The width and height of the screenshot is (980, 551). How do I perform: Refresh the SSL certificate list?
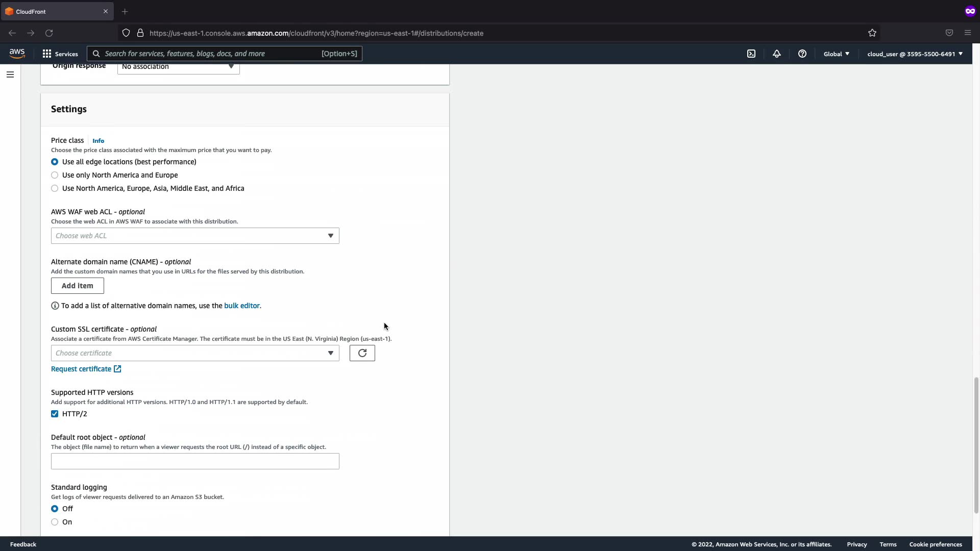pyautogui.click(x=362, y=353)
